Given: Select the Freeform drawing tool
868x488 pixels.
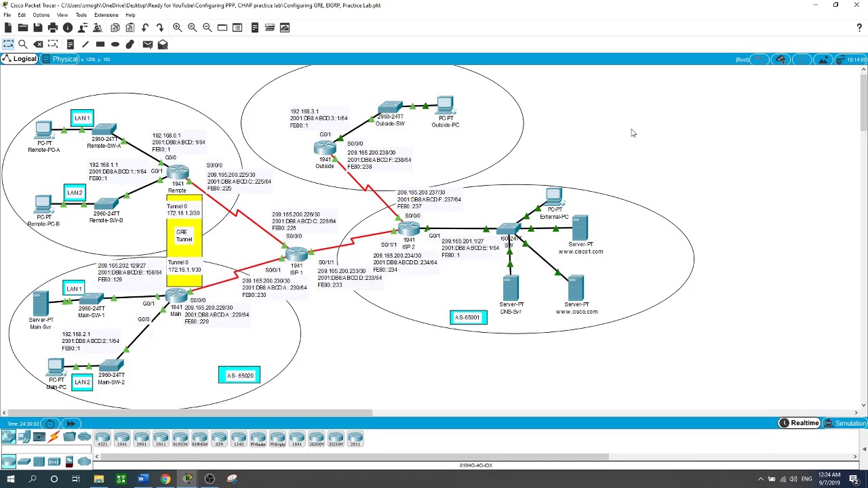Looking at the screenshot, I should (130, 44).
